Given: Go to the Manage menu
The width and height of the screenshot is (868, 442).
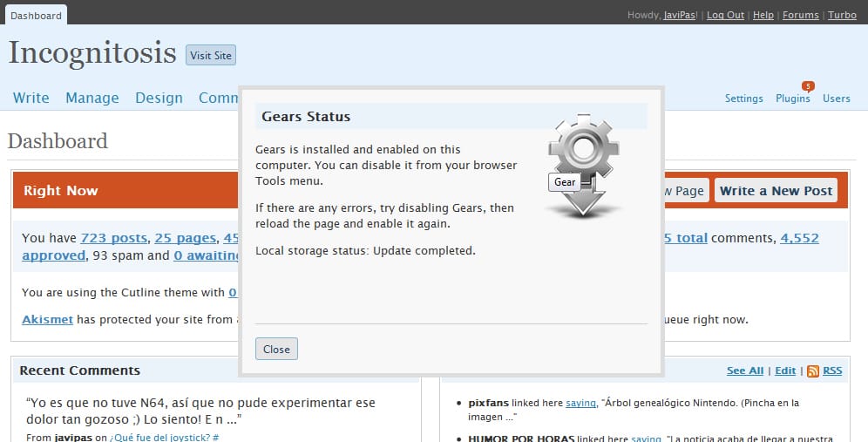Looking at the screenshot, I should pos(92,98).
